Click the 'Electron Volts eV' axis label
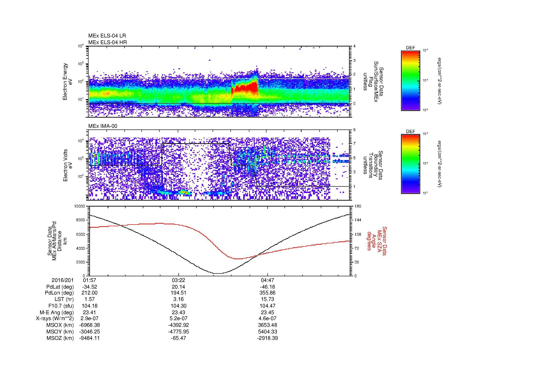555x392 pixels. click(68, 165)
